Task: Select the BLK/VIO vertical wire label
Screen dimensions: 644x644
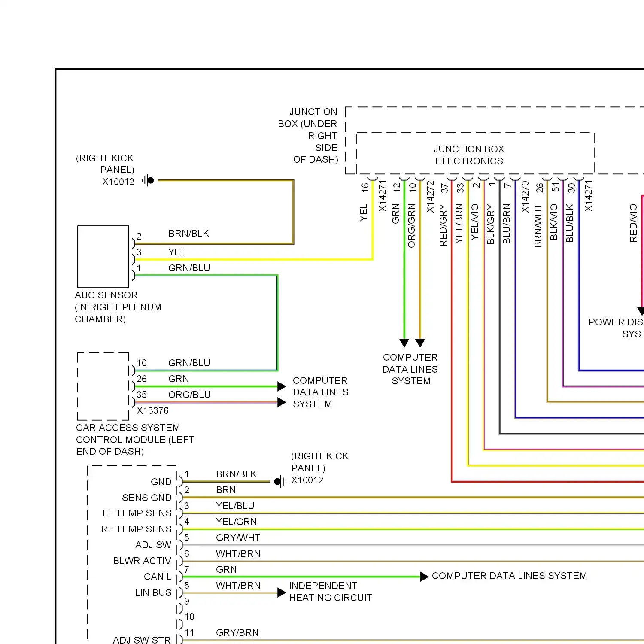Action: [x=554, y=222]
